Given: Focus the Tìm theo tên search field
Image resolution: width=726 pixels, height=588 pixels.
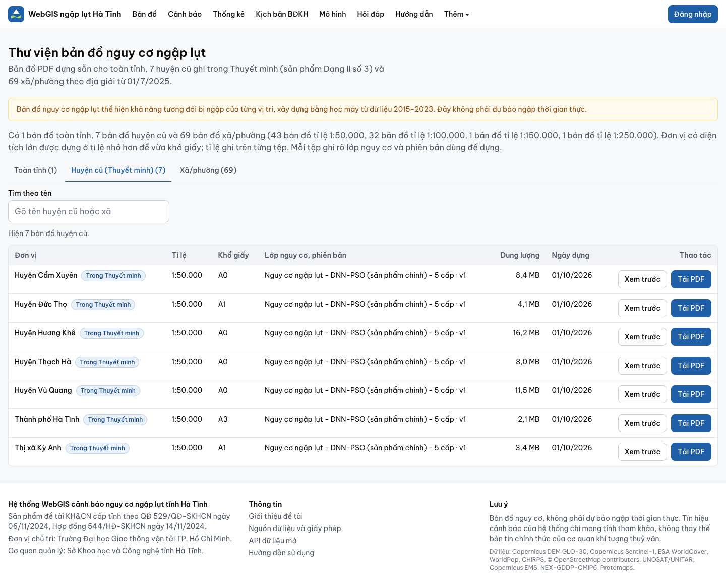Looking at the screenshot, I should tap(89, 211).
